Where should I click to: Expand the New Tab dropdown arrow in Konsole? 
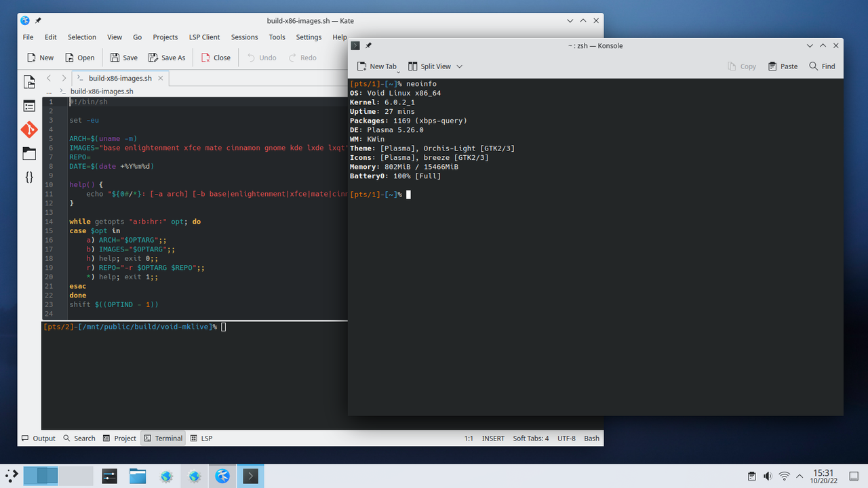coord(399,70)
